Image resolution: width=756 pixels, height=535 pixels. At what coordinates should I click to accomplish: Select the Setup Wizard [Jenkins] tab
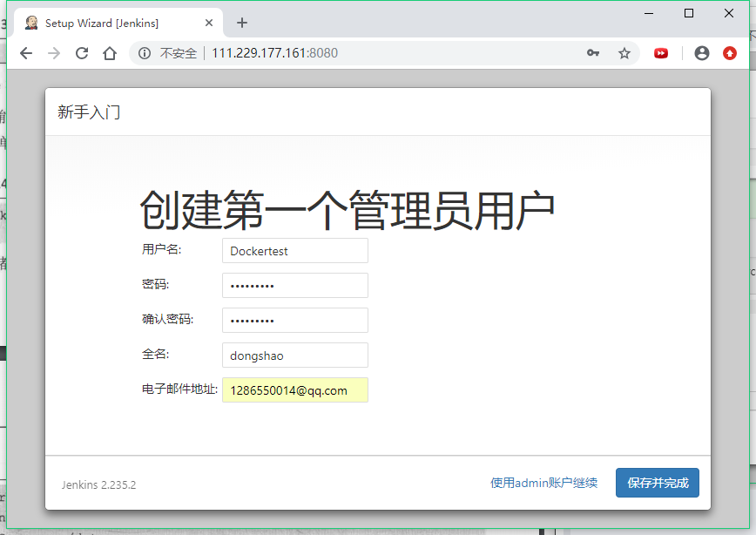tap(118, 23)
